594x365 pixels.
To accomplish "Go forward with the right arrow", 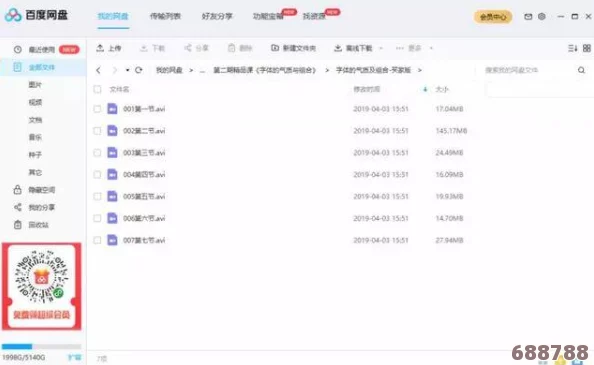I will click(114, 70).
